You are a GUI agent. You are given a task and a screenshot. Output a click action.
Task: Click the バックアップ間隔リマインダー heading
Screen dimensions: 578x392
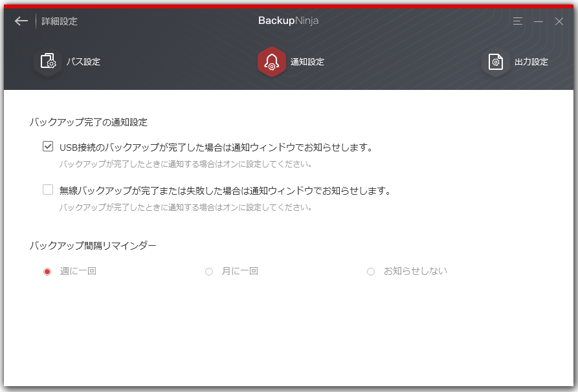point(93,245)
